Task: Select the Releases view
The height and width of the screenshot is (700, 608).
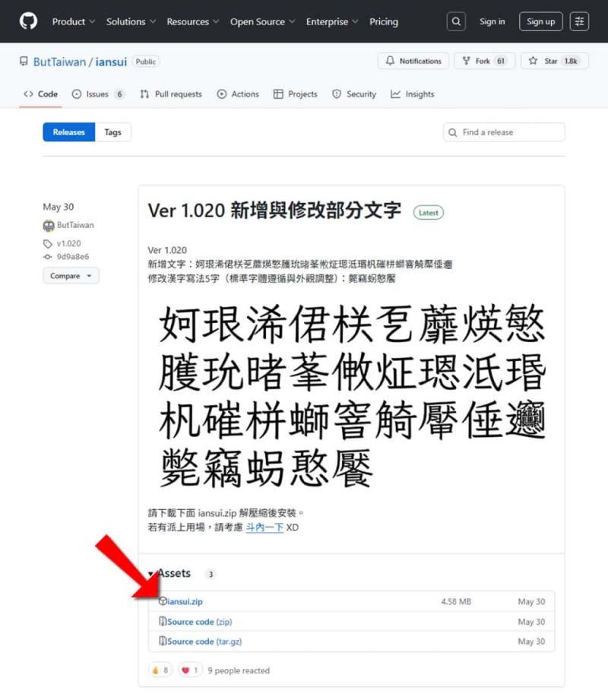Action: click(68, 132)
